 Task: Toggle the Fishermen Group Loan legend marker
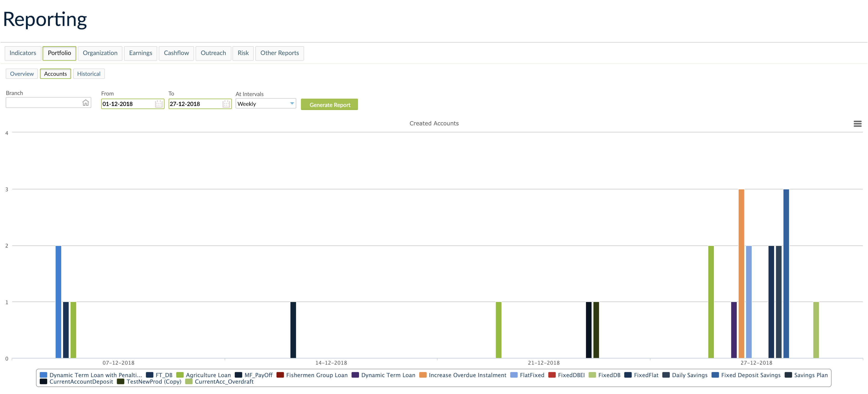[x=280, y=375]
